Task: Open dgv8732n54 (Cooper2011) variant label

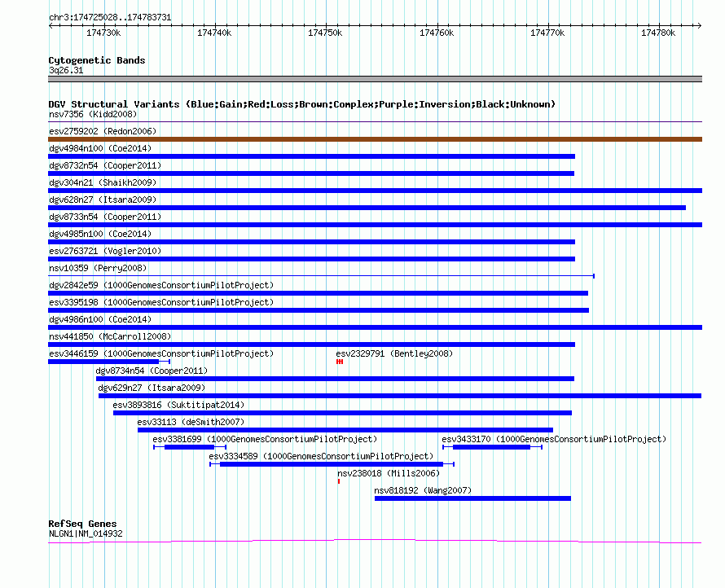Action: [x=105, y=165]
